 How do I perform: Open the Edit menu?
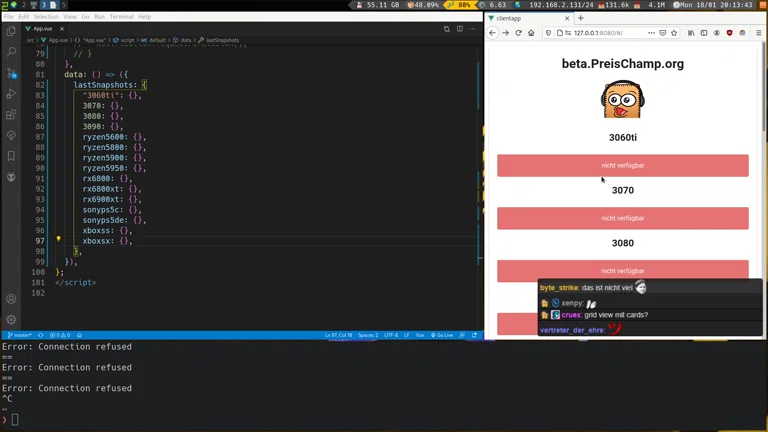[x=24, y=17]
